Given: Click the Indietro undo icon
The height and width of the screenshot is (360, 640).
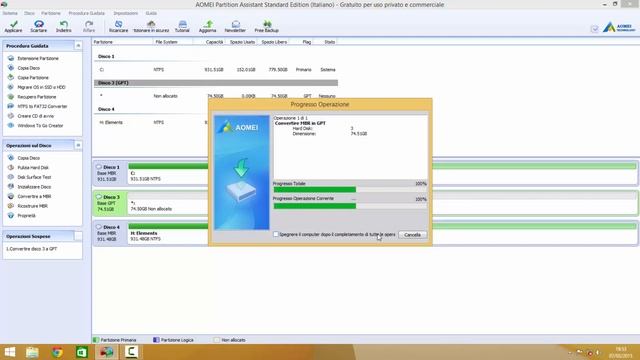Looking at the screenshot, I should pos(64,27).
